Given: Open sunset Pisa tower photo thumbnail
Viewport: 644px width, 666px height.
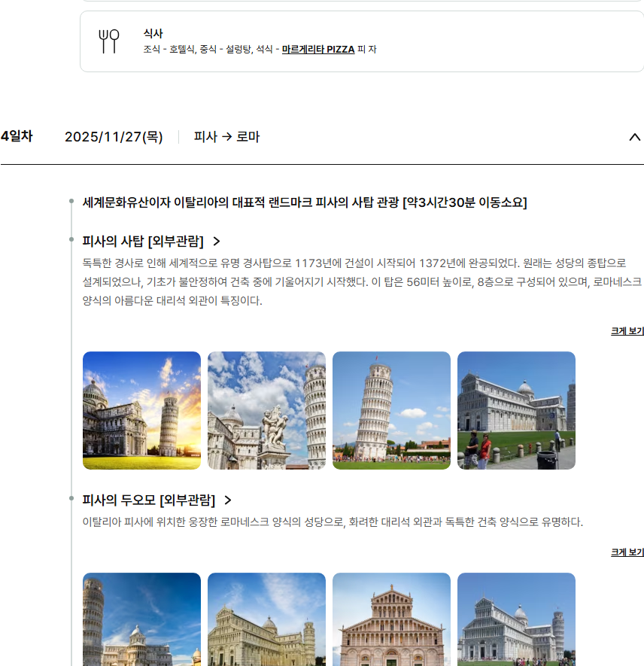Looking at the screenshot, I should 141,410.
